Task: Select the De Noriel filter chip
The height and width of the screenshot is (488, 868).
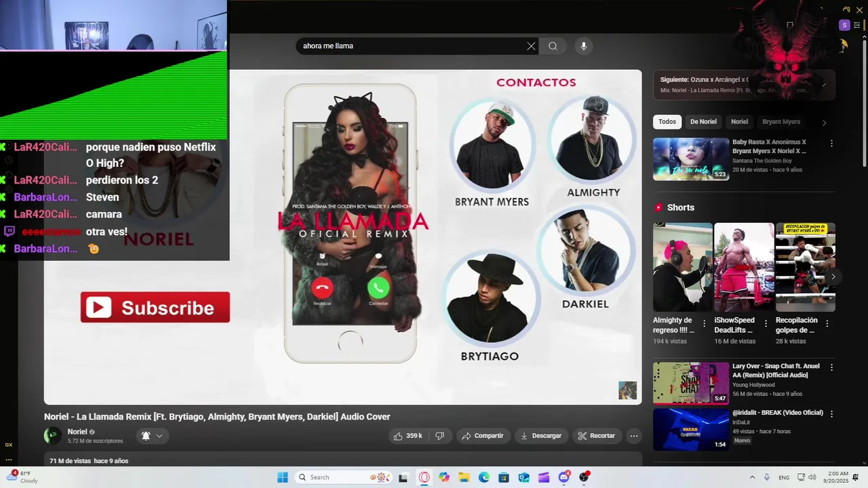Action: tap(703, 122)
